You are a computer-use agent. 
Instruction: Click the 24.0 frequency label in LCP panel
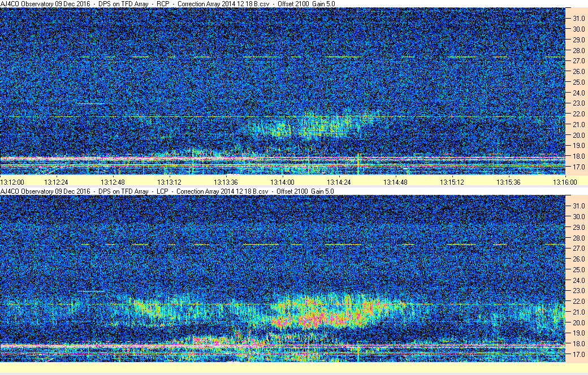click(578, 280)
